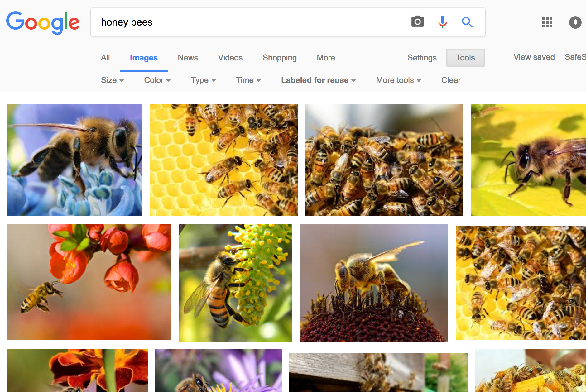586x392 pixels.
Task: Expand the Type filter dropdown
Action: click(203, 80)
